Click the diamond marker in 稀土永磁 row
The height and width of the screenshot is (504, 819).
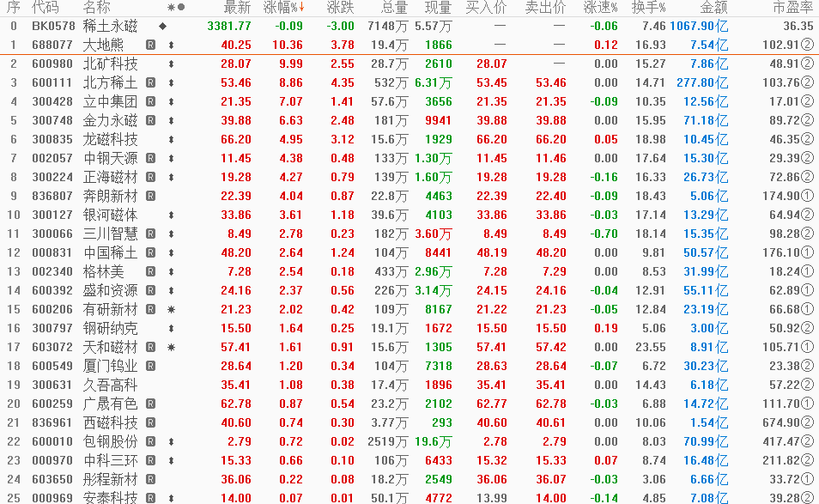(163, 26)
